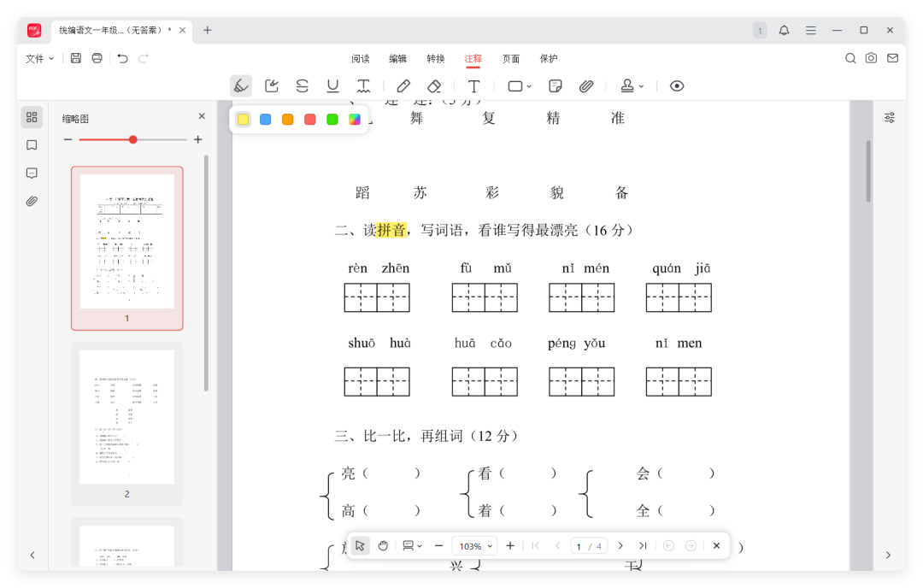Add a sticky note annotation

click(556, 86)
